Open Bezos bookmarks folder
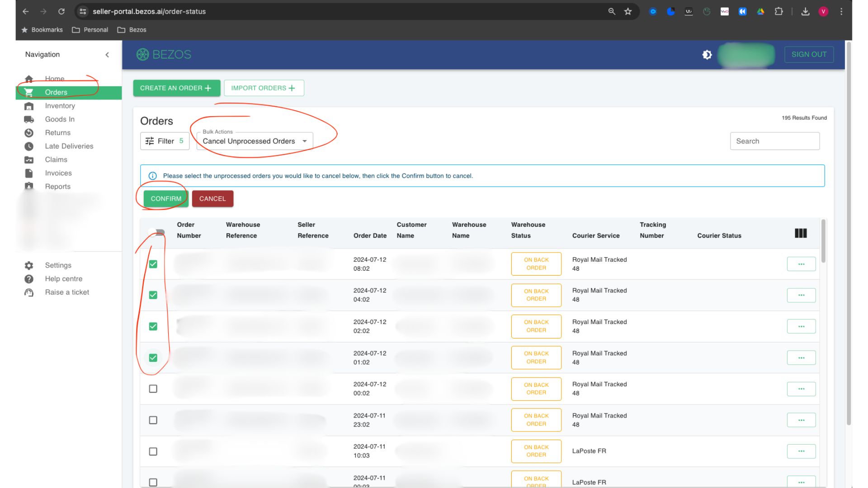The height and width of the screenshot is (488, 868). 132,30
